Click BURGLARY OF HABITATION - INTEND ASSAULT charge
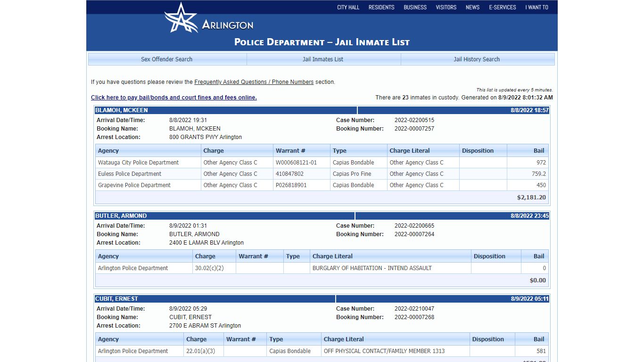Screen dimensions: 644x362 [x=372, y=268]
